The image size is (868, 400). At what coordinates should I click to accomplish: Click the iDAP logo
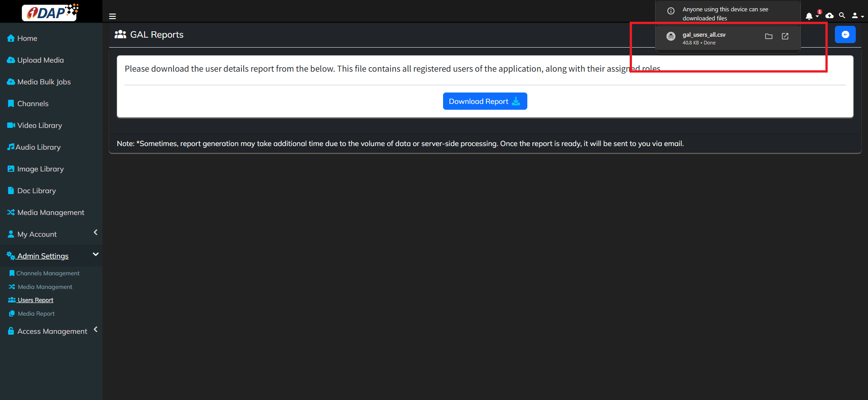[x=51, y=12]
